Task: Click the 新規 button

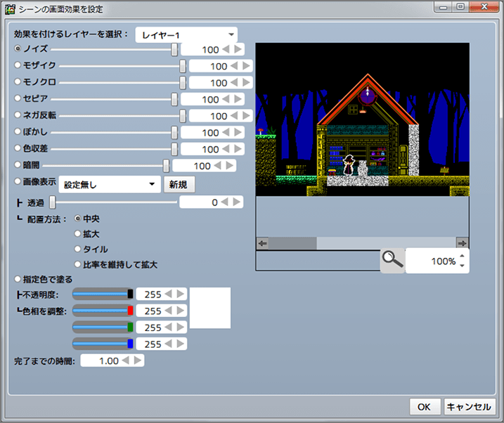Action: pos(179,184)
